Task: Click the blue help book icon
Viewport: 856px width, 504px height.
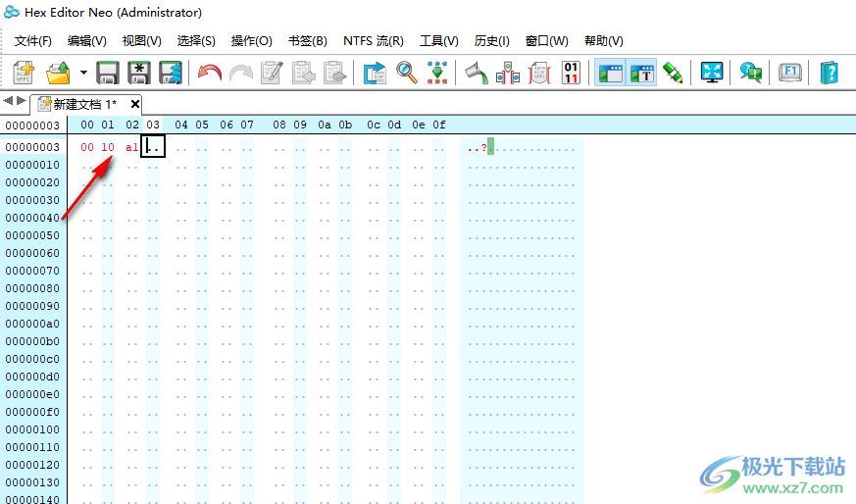Action: coord(830,73)
